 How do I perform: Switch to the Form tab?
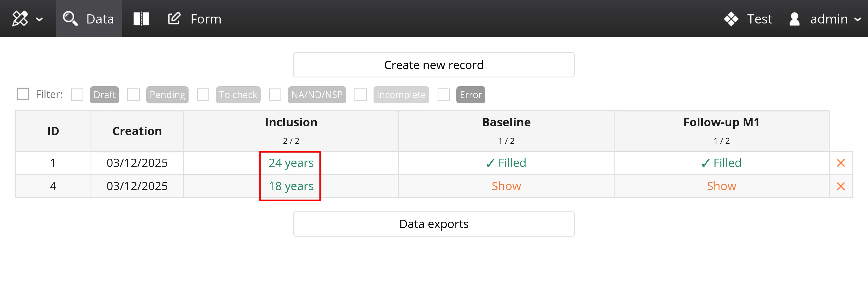point(206,19)
